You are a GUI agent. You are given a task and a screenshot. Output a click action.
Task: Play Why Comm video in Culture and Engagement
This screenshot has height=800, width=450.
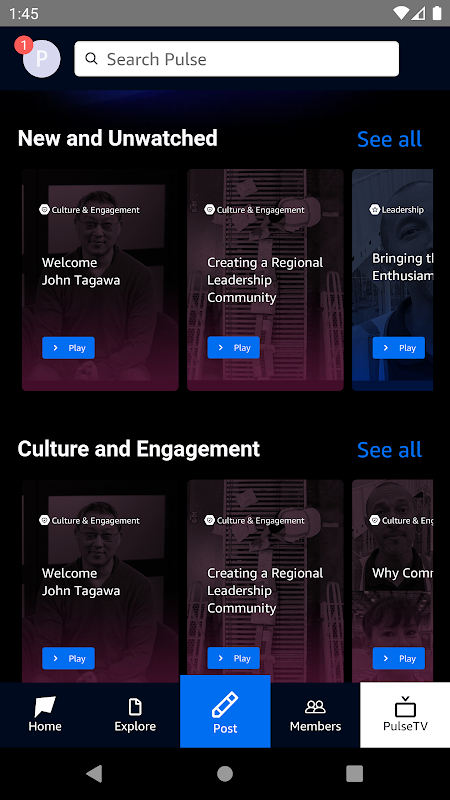click(x=399, y=659)
